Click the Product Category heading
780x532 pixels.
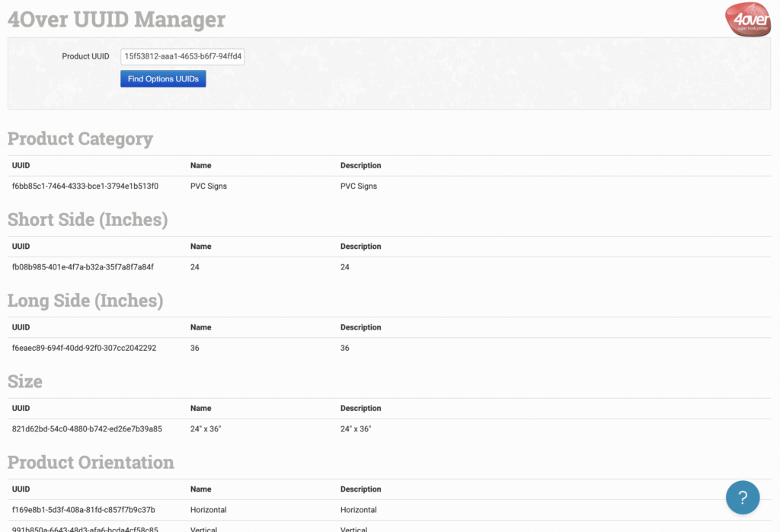80,139
